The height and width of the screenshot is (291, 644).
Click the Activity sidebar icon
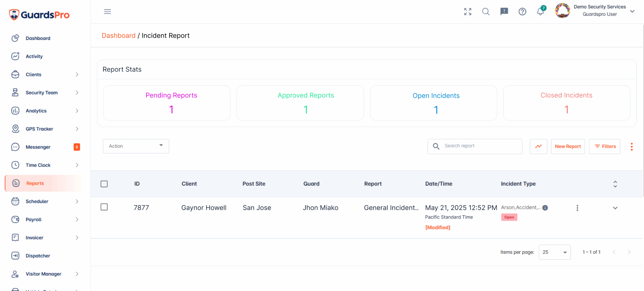tap(15, 56)
